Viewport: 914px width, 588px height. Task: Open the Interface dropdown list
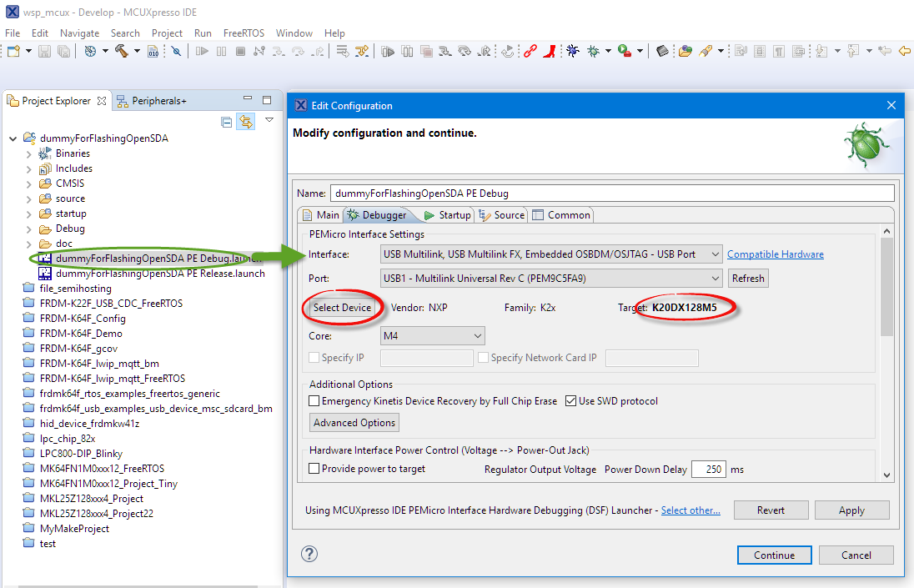pyautogui.click(x=551, y=254)
